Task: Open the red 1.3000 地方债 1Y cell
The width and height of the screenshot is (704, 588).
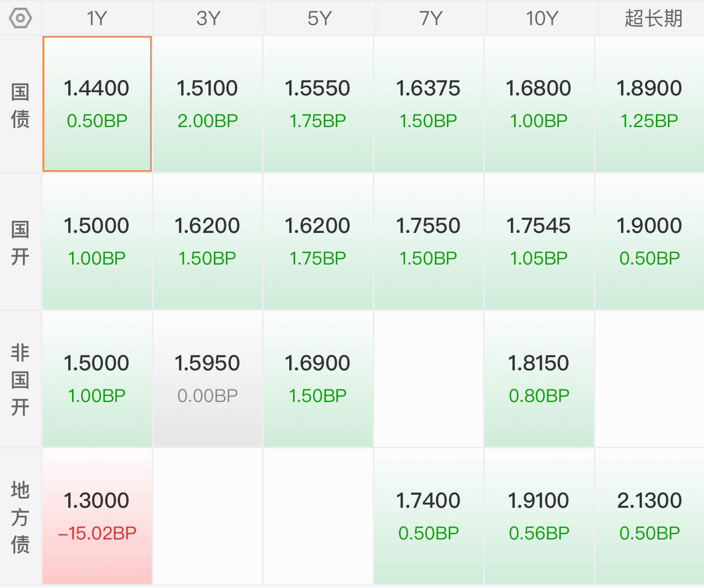Action: point(97,517)
